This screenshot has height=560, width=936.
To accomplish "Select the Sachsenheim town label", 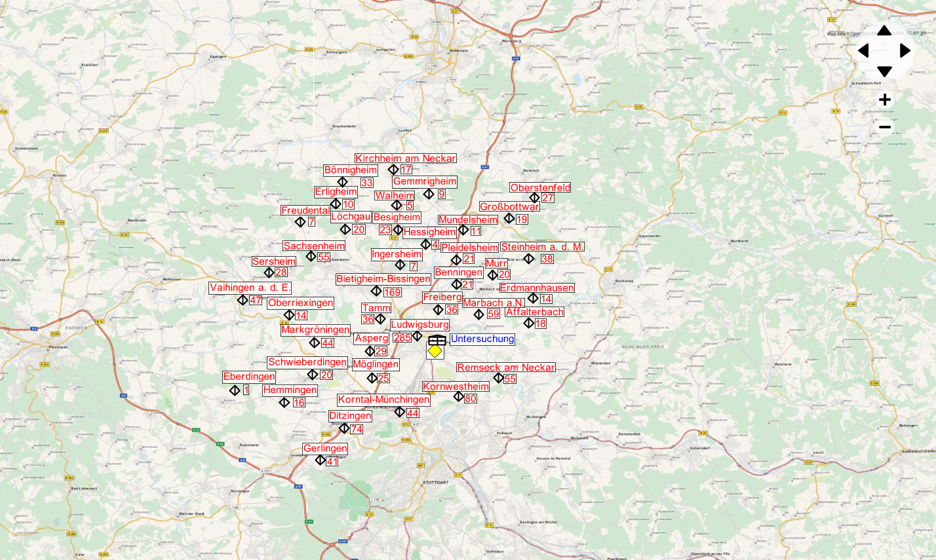I will (314, 246).
